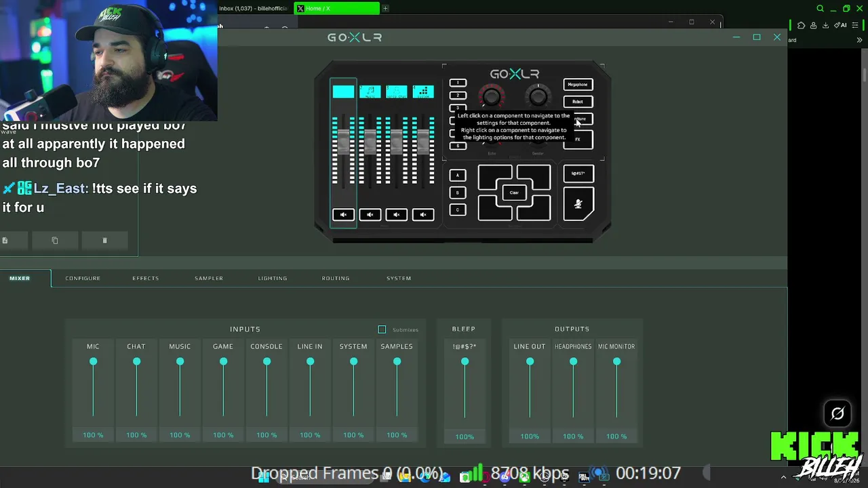
Task: Open the browser extensions puzzle icon
Action: tap(801, 26)
